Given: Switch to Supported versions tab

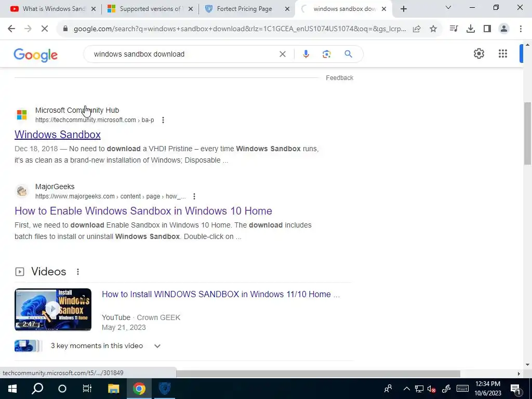Looking at the screenshot, I should (x=150, y=9).
